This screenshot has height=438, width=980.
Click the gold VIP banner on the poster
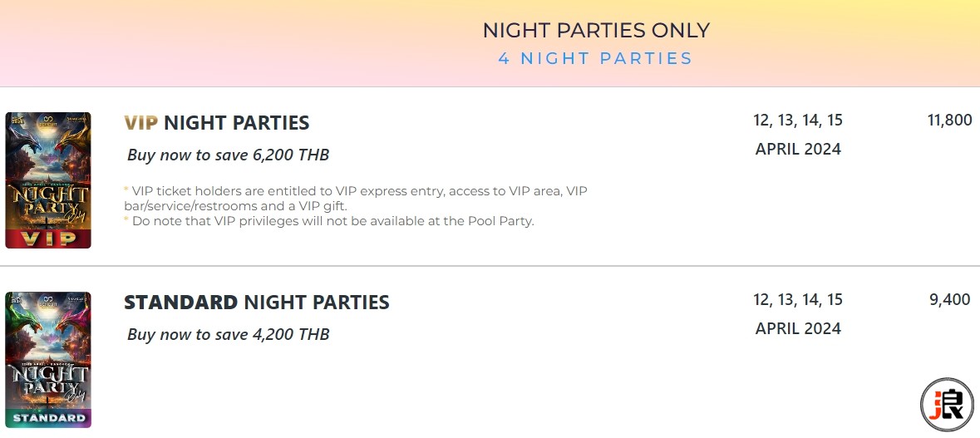(48, 239)
